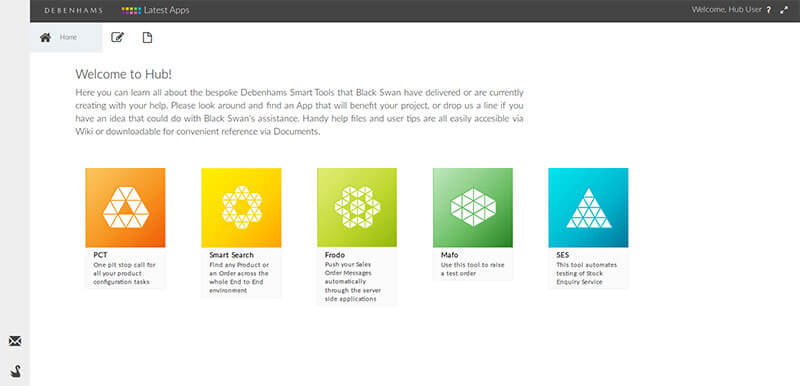Click the Debenhams logo

pos(73,10)
